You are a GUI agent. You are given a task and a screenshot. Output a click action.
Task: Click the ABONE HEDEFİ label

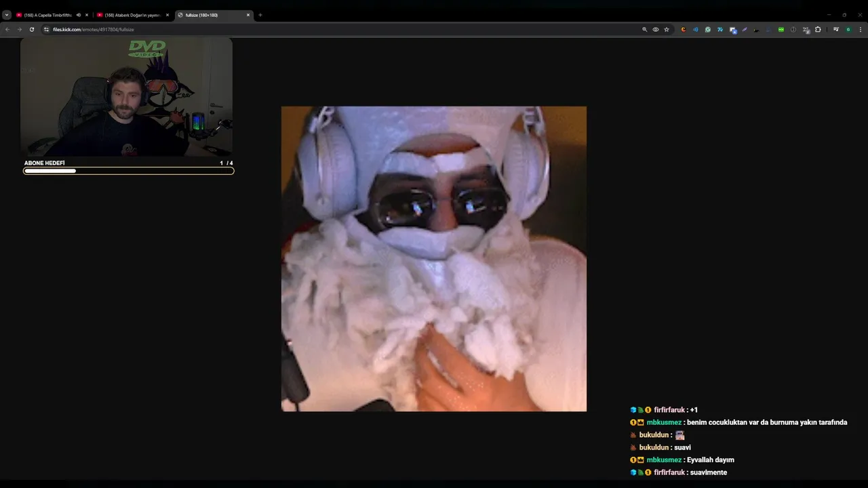pyautogui.click(x=44, y=163)
